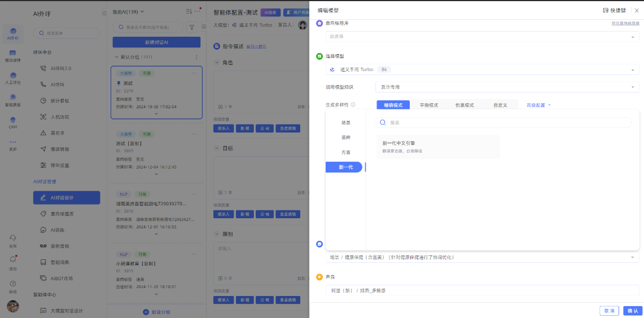Viewport: 644px width, 318px height.
Task: Switch to the 场景 category tab
Action: pyautogui.click(x=345, y=122)
